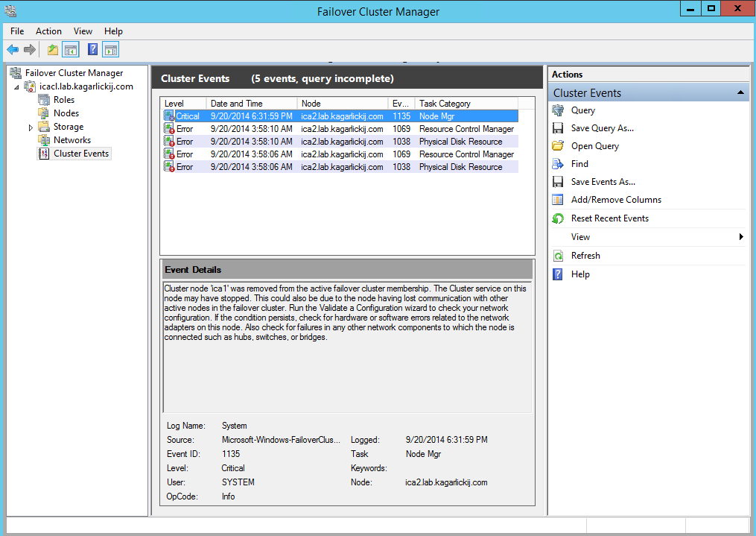Open the View submenu arrow in Actions
Image resolution: width=756 pixels, height=536 pixels.
741,237
